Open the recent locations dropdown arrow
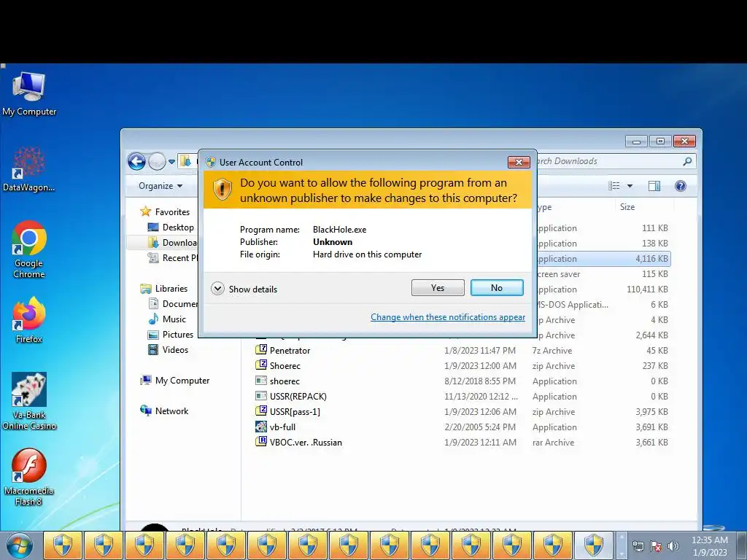 pos(171,162)
